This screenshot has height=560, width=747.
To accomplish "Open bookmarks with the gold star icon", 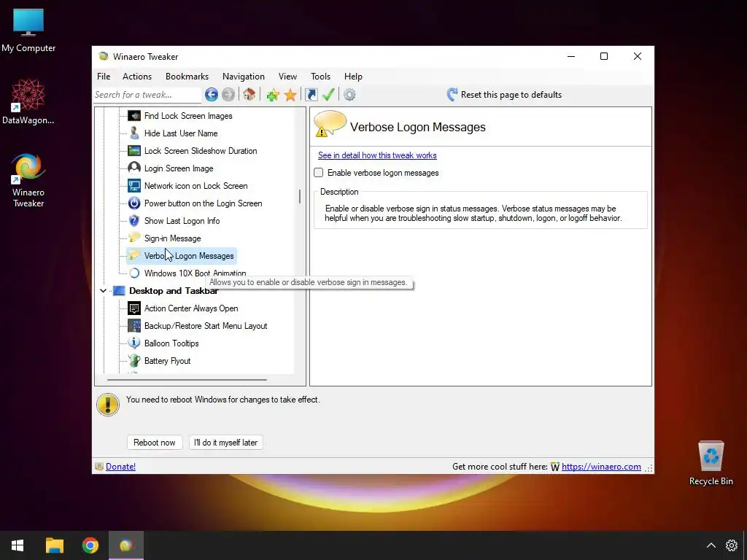I will 290,95.
